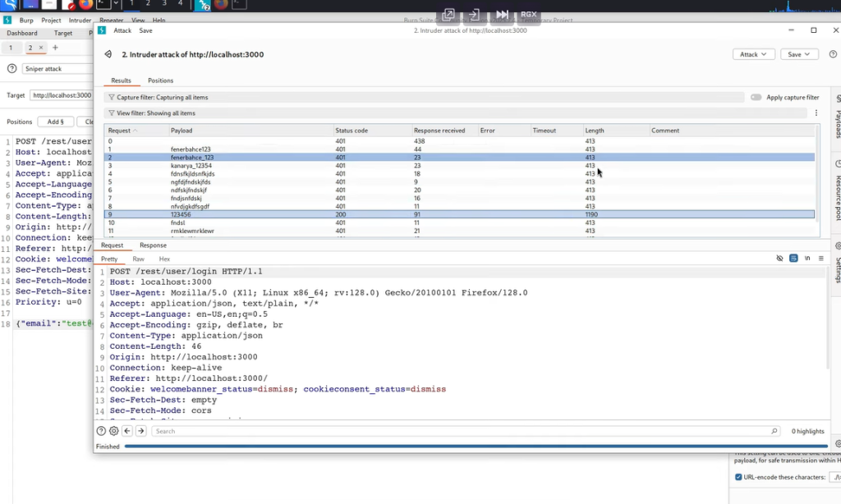
Task: Open the three-dot view filter options
Action: pyautogui.click(x=816, y=113)
